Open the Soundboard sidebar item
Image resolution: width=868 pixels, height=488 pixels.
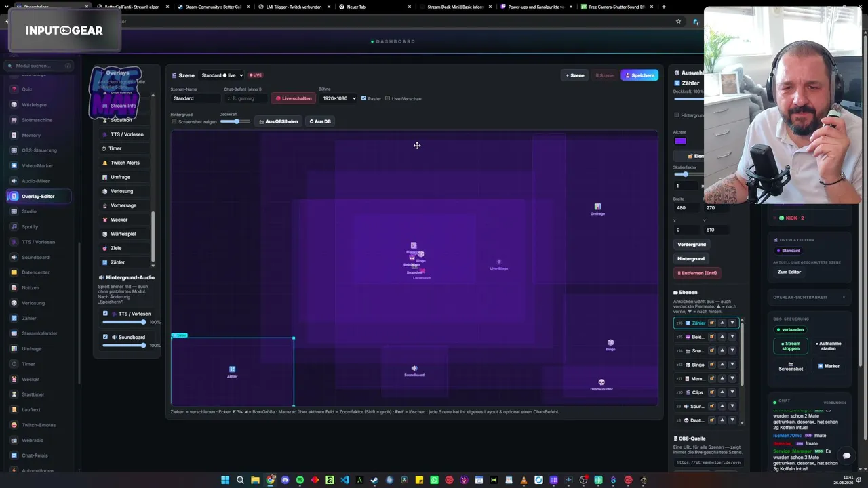(35, 257)
